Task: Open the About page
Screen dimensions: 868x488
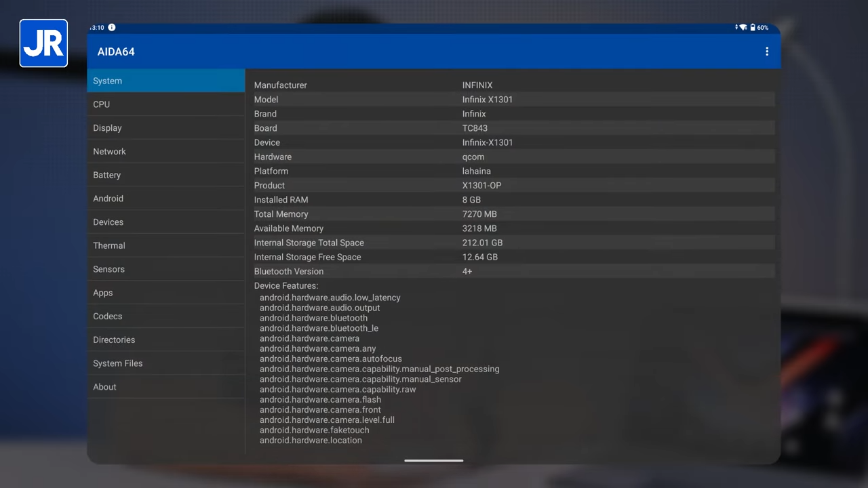Action: click(x=166, y=387)
